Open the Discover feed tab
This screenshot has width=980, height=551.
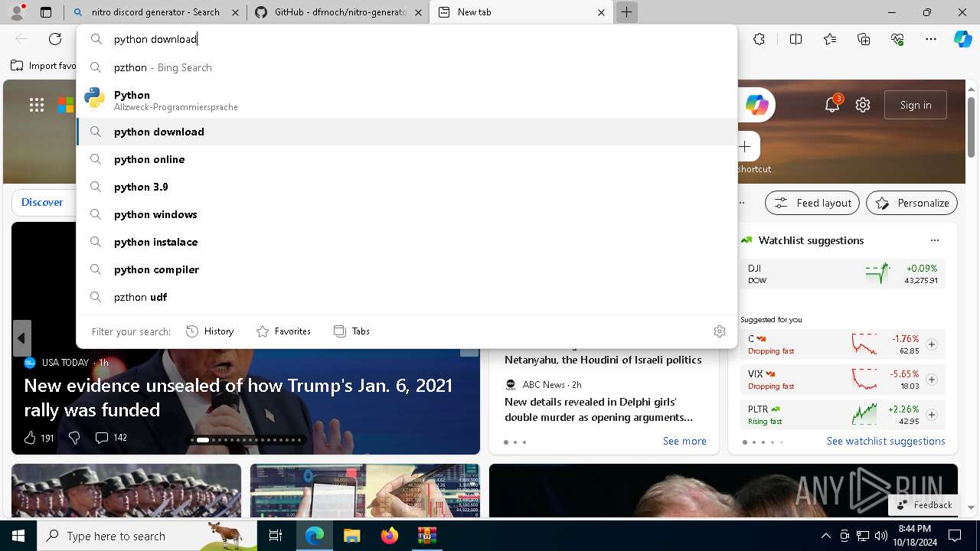tap(42, 202)
